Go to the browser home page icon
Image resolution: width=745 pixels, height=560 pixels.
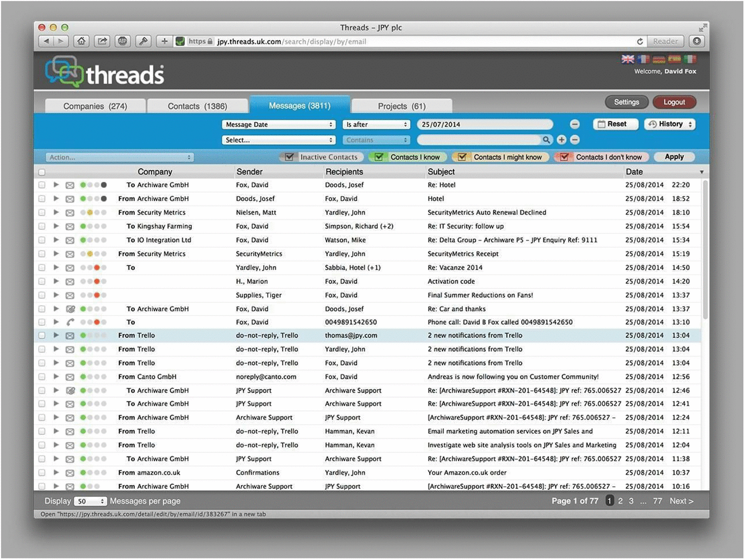click(81, 41)
